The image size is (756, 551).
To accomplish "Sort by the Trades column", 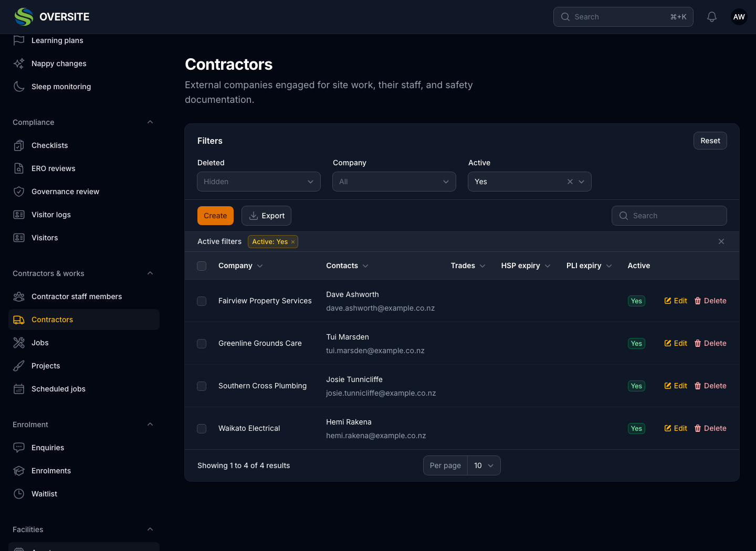I will click(468, 266).
